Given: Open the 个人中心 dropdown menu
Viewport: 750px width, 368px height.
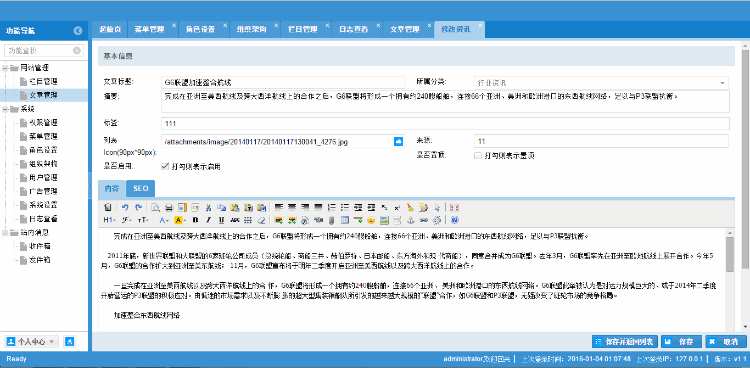Looking at the screenshot, I should 32,342.
